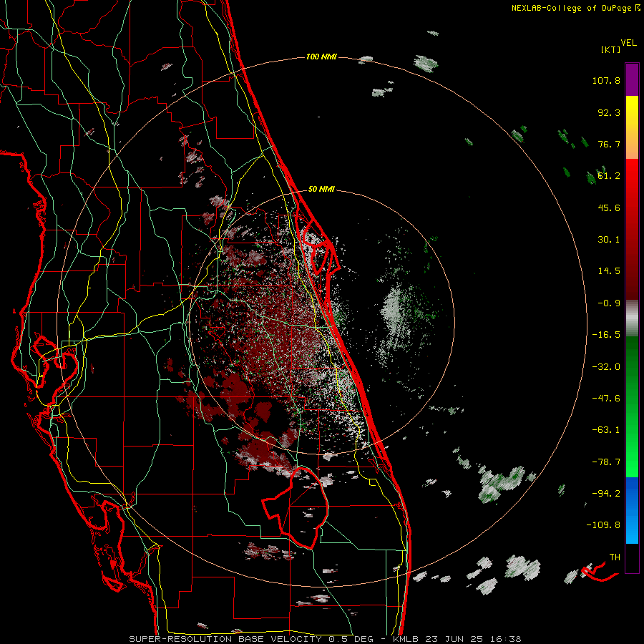
Task: Click the 14.5 velocity scale value
Action: (609, 271)
